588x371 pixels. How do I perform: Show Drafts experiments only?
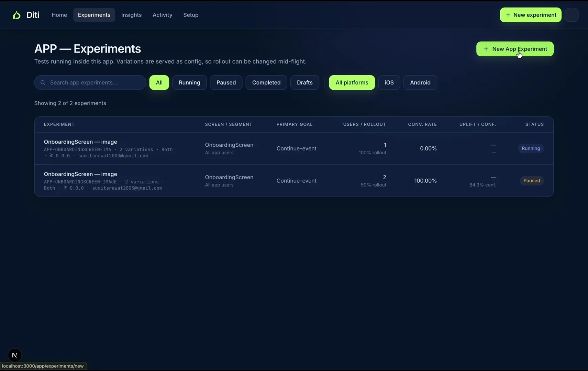305,82
